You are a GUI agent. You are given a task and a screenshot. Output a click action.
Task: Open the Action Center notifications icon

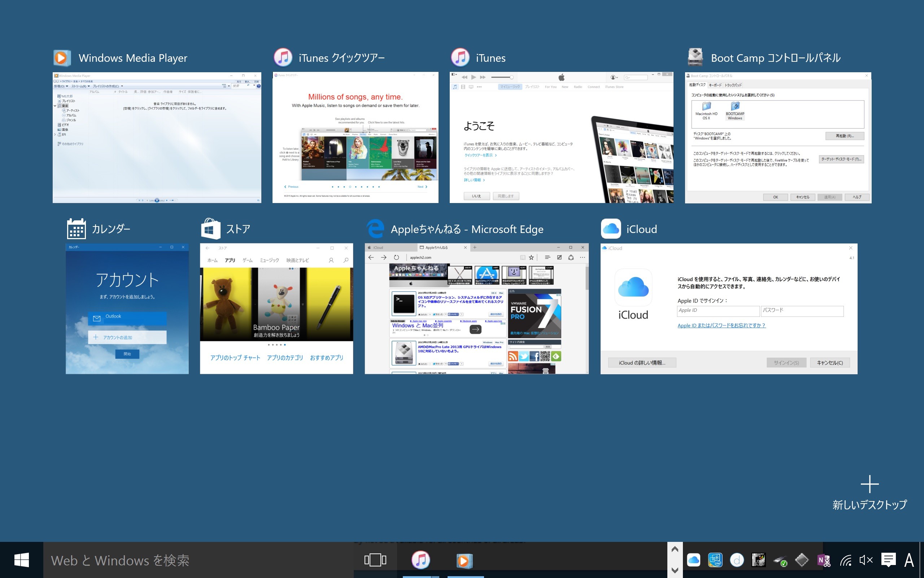[889, 560]
